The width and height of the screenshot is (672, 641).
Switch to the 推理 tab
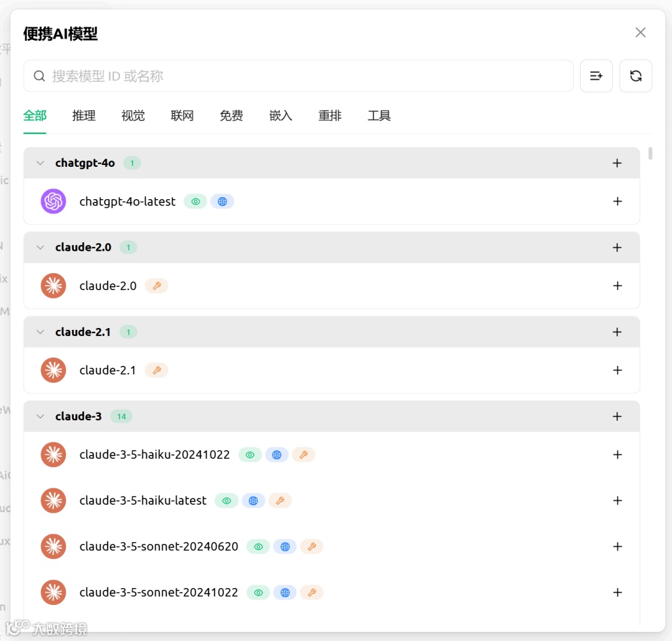click(84, 115)
